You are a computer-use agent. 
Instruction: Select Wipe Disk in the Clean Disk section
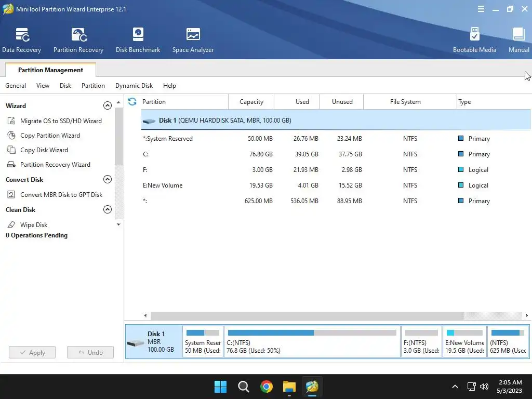(34, 224)
